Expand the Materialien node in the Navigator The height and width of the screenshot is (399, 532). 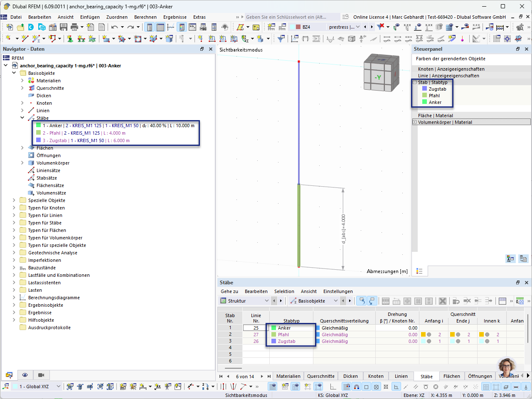(22, 81)
